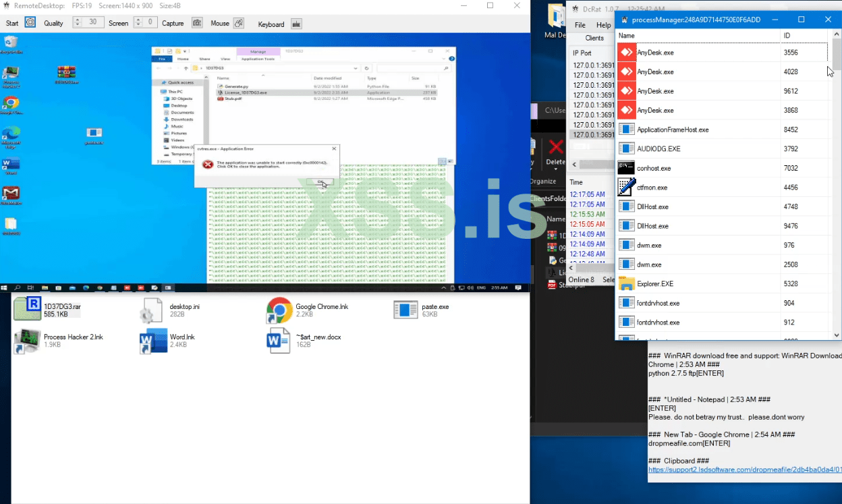Click the 'Please. do not betray my trust' line
This screenshot has height=504, width=842.
pyautogui.click(x=726, y=417)
